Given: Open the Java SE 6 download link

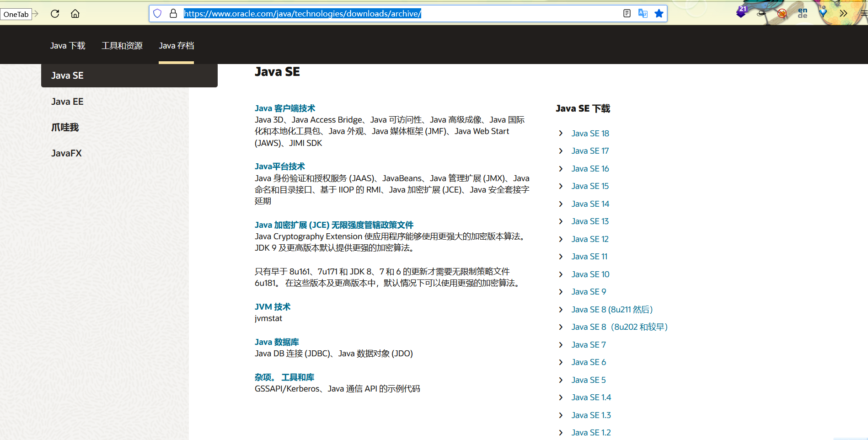Looking at the screenshot, I should point(589,362).
